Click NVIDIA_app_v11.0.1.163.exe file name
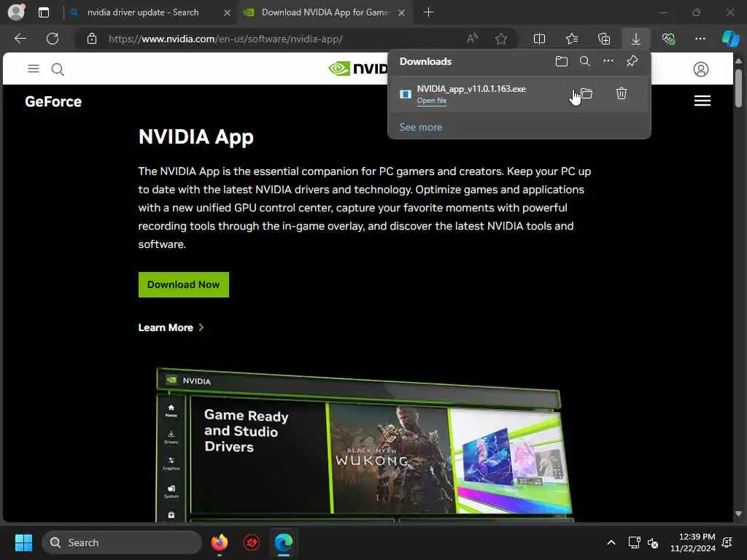This screenshot has width=747, height=560. (x=471, y=88)
